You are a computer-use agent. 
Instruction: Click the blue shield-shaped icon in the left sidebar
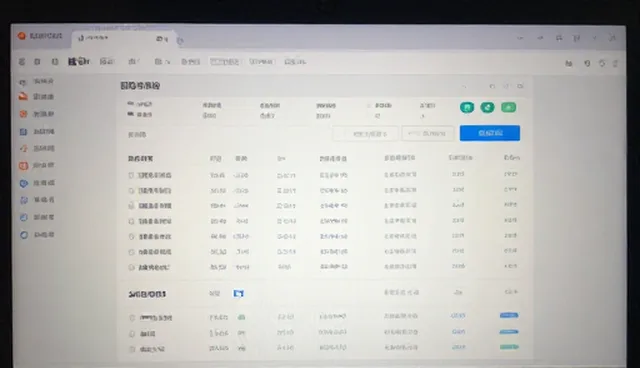pos(24,183)
